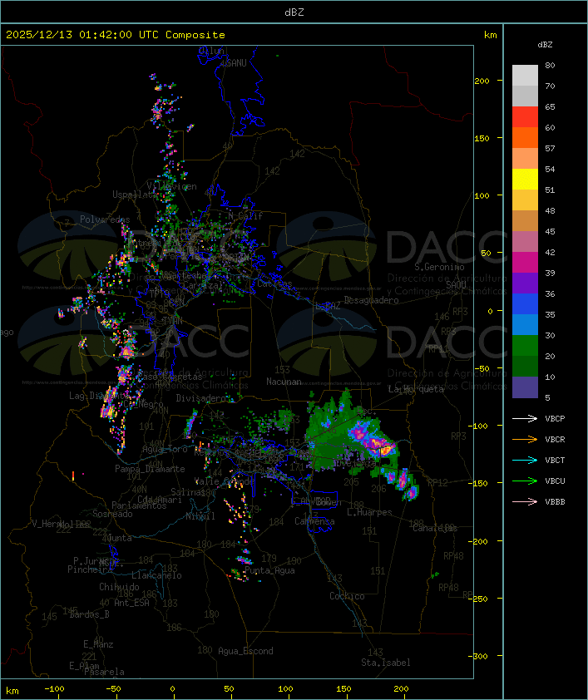This screenshot has height=700, width=588.
Task: Select the magenta legend swatch between 42 and 39
Action: [525, 263]
